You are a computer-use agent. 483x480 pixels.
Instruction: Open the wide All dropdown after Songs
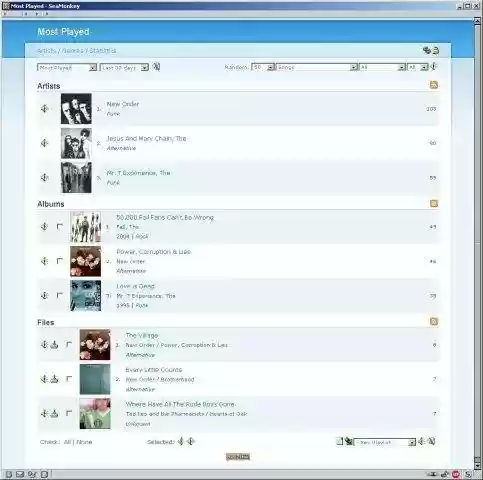382,67
